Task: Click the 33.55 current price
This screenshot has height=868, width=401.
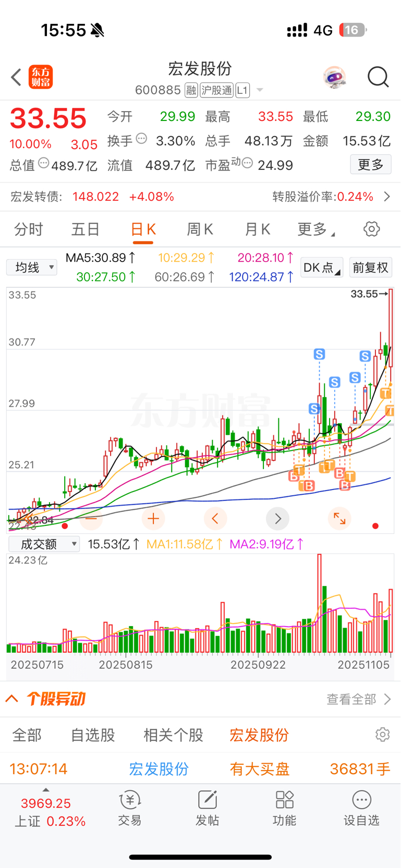Action: tap(48, 118)
